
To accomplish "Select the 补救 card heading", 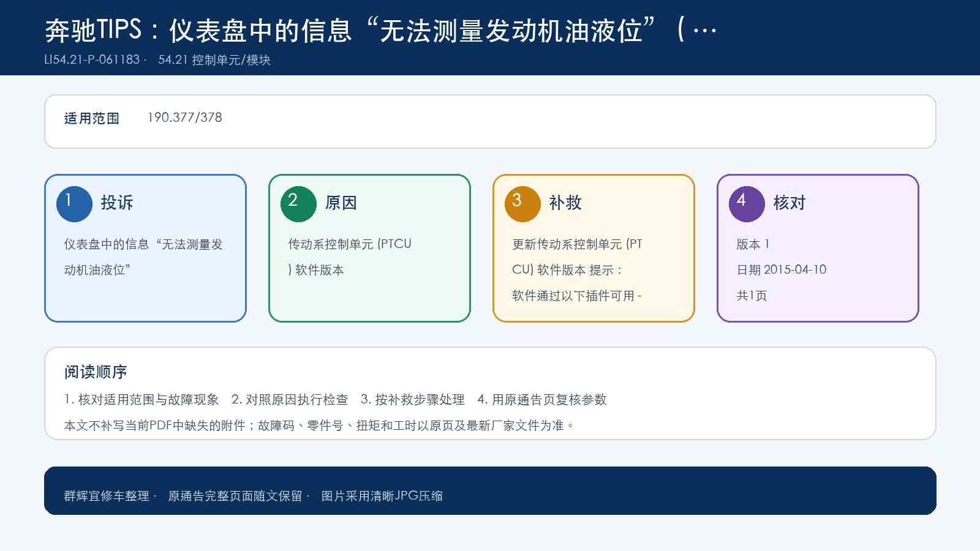I will point(565,203).
